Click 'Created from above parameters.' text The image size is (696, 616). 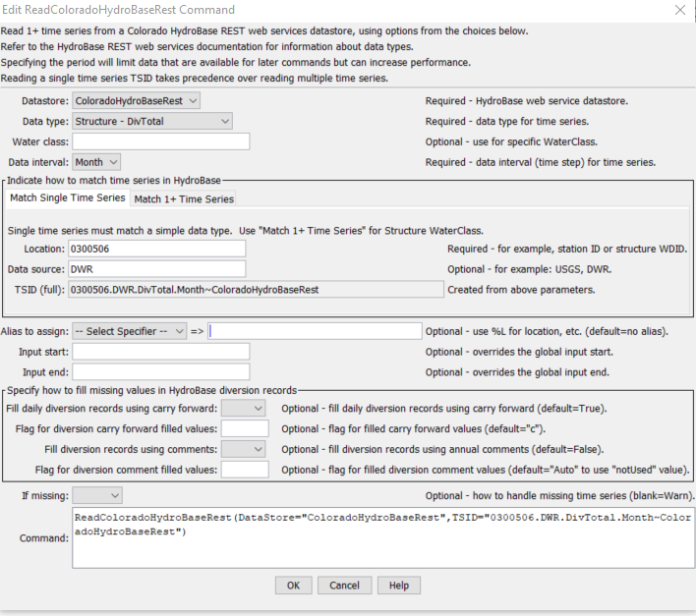521,290
